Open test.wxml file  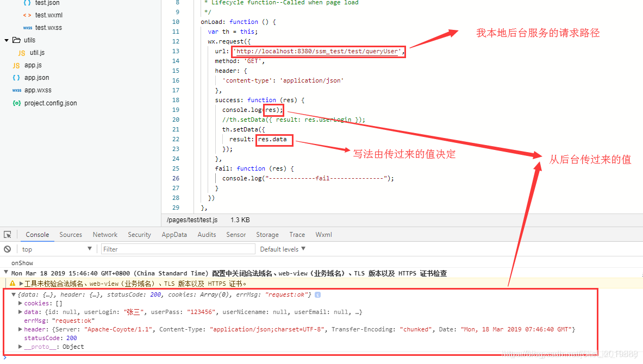[x=49, y=15]
